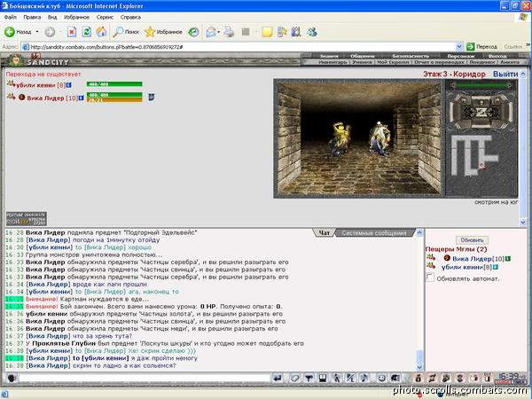Click the send message arrow icon
Viewport: 532px width, 399px height.
tap(278, 378)
